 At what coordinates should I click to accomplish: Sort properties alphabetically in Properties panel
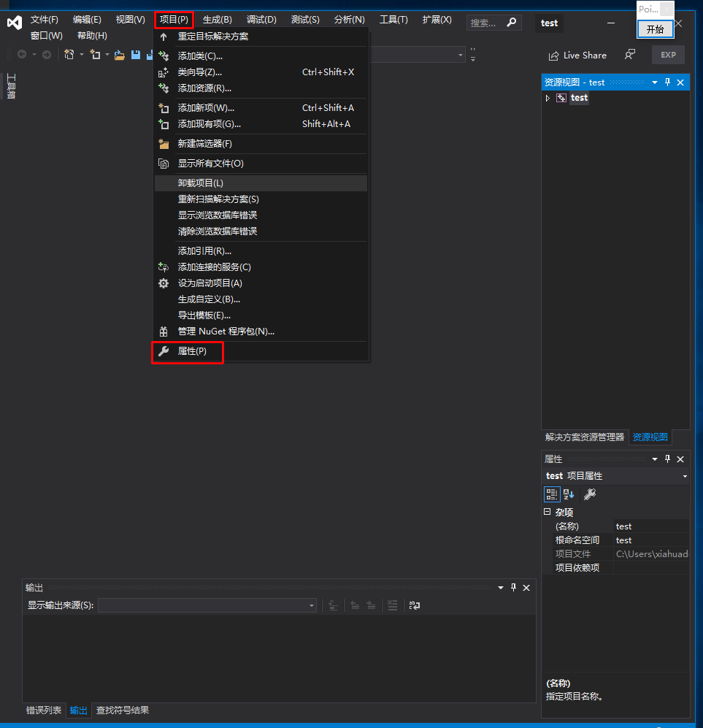[x=568, y=494]
